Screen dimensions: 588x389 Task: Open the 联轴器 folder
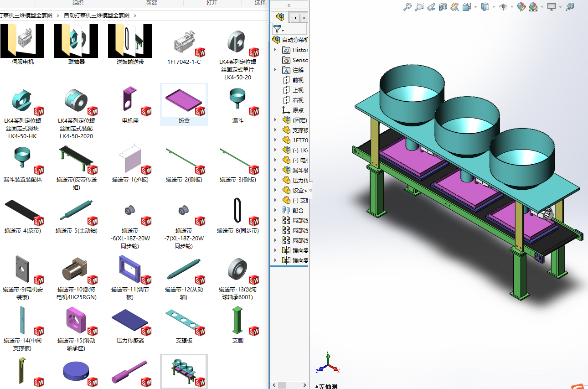(x=77, y=45)
